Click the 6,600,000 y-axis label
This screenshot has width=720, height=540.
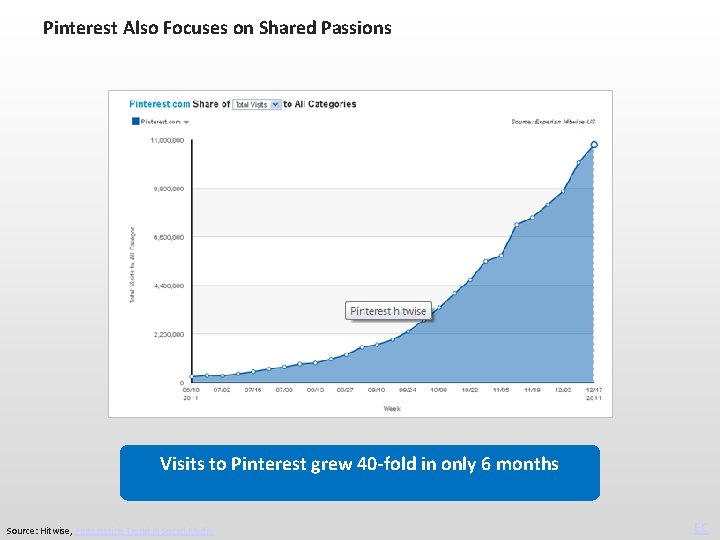click(x=167, y=237)
